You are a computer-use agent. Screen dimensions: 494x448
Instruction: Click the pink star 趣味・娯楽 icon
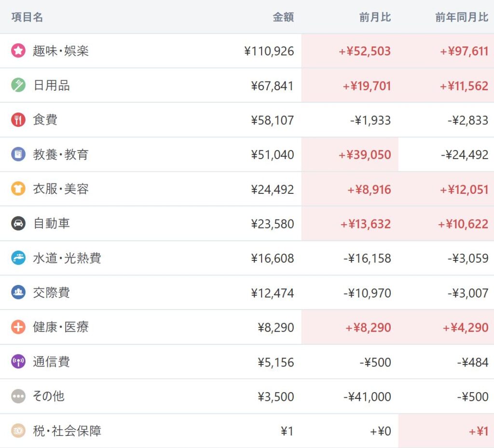(x=18, y=51)
